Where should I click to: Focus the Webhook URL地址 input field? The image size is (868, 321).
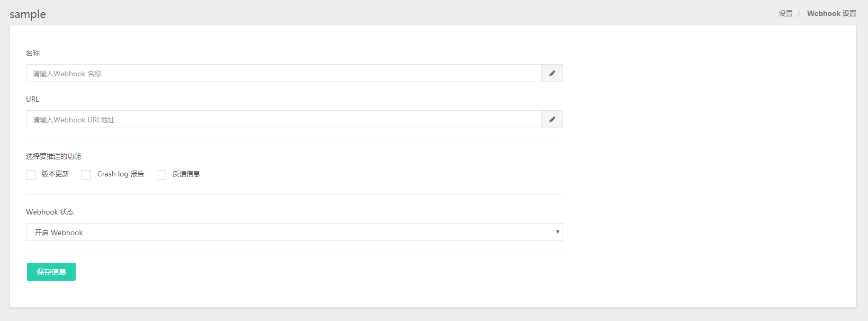pyautogui.click(x=284, y=119)
